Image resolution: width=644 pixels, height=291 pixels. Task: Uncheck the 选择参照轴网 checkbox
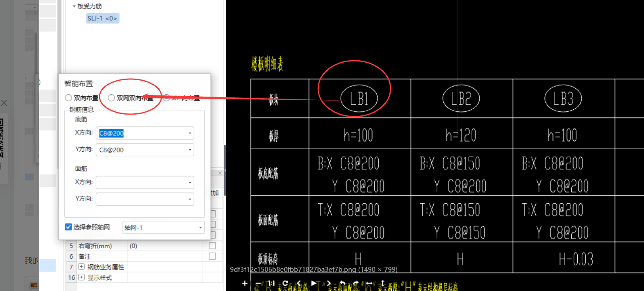click(x=68, y=227)
